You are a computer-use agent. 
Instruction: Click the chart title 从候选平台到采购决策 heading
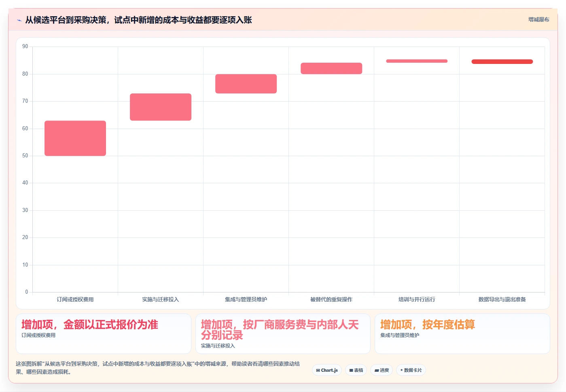(138, 20)
